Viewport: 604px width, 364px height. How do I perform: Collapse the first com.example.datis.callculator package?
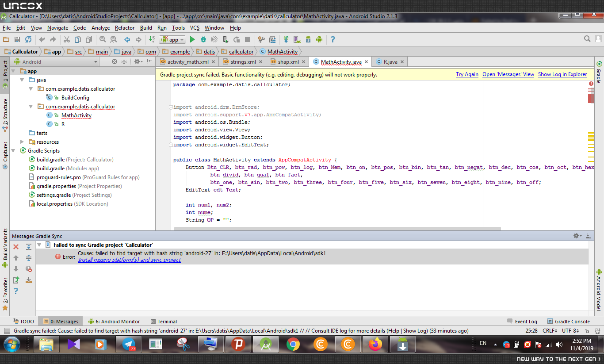tap(31, 89)
